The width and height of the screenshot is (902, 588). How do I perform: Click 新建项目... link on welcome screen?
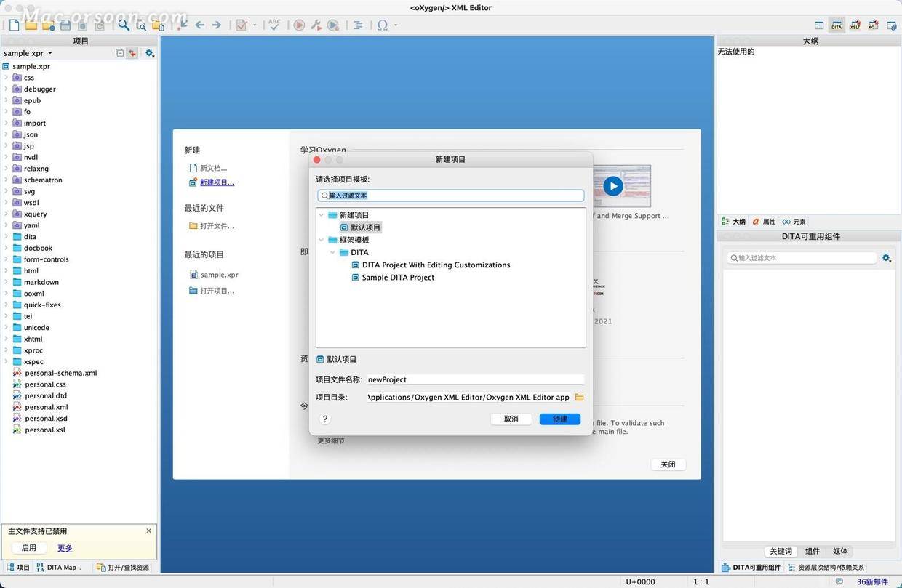click(217, 182)
